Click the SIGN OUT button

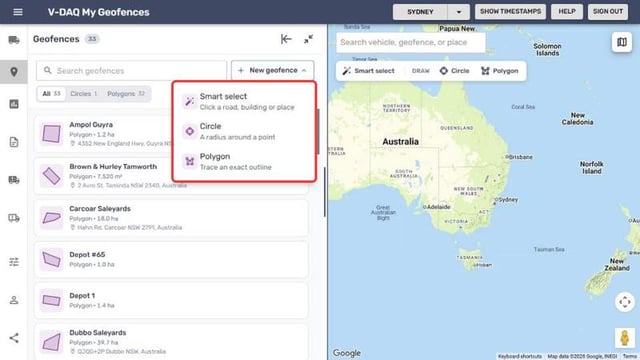(608, 12)
